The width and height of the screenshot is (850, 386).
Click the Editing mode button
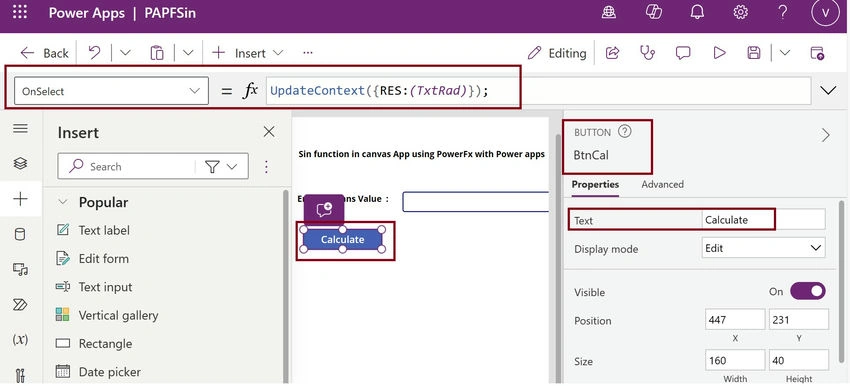pyautogui.click(x=557, y=53)
